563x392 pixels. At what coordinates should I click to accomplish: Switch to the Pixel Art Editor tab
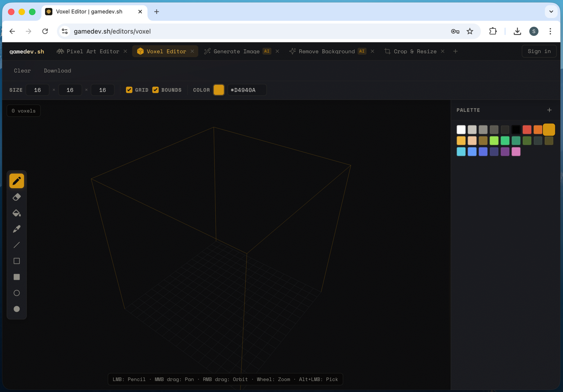tap(93, 51)
